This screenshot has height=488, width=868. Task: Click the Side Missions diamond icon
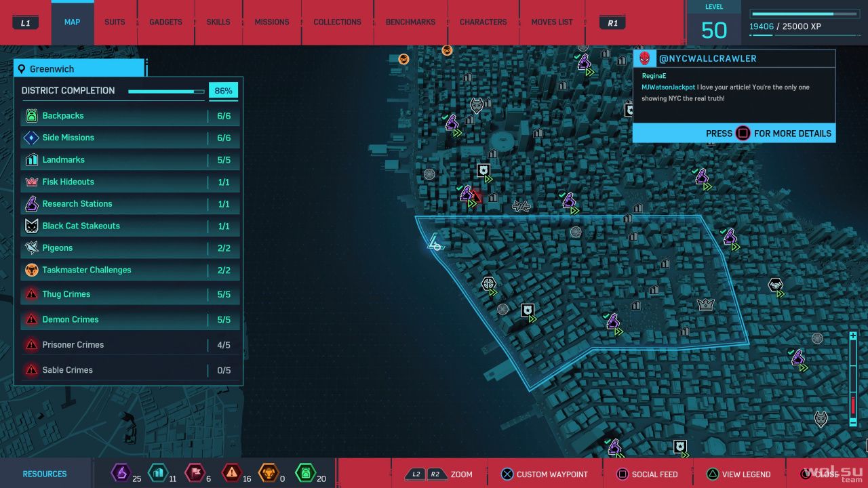(31, 138)
